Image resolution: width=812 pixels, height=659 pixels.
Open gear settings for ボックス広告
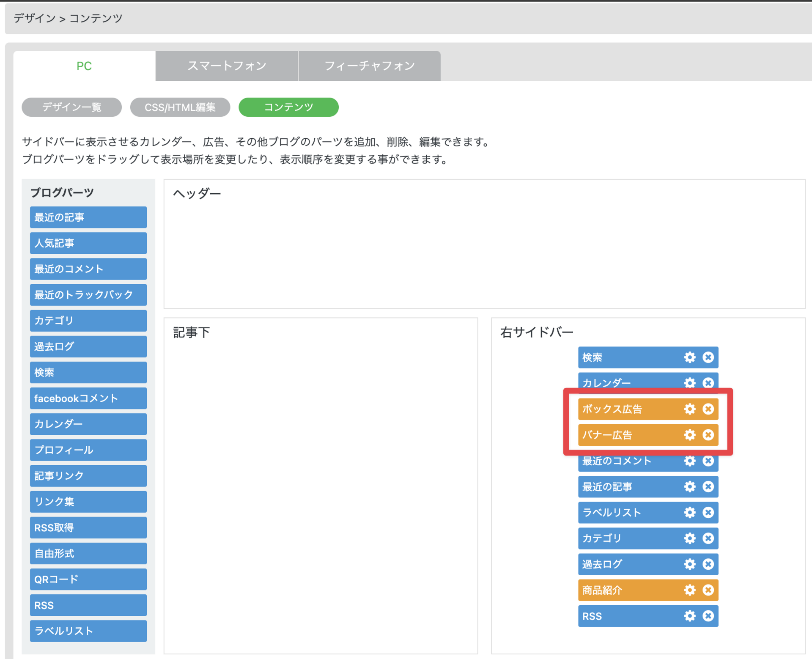coord(689,409)
